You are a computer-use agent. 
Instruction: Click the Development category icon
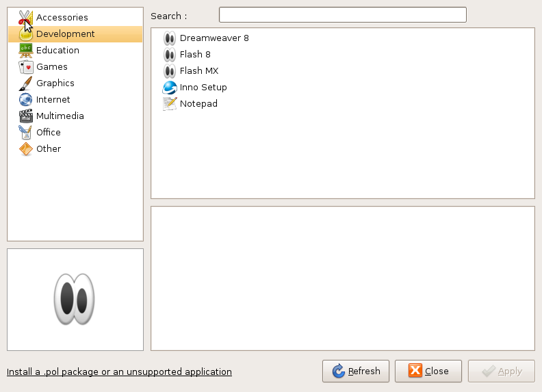tap(25, 34)
